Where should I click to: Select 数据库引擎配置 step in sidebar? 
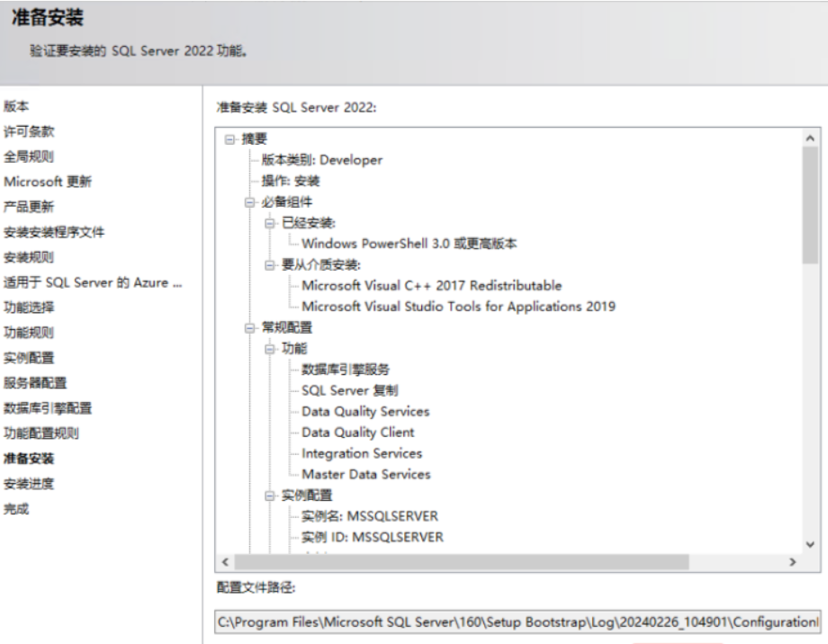click(x=48, y=408)
